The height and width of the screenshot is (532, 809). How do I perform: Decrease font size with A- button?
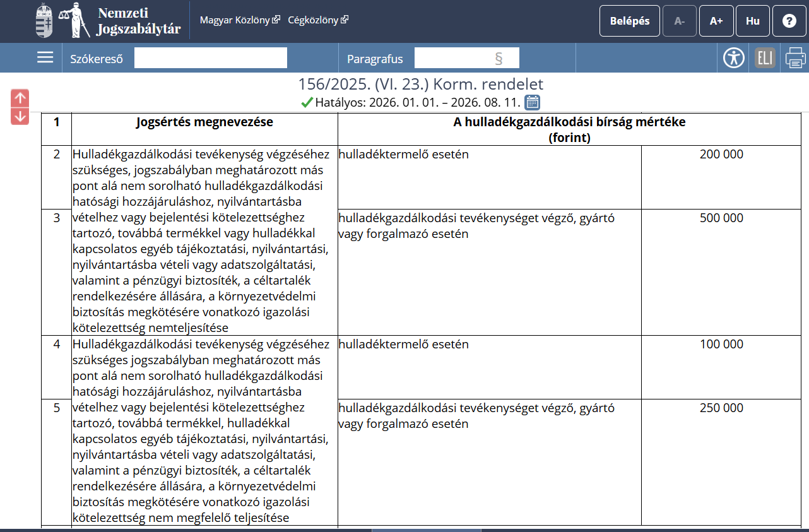pyautogui.click(x=680, y=21)
